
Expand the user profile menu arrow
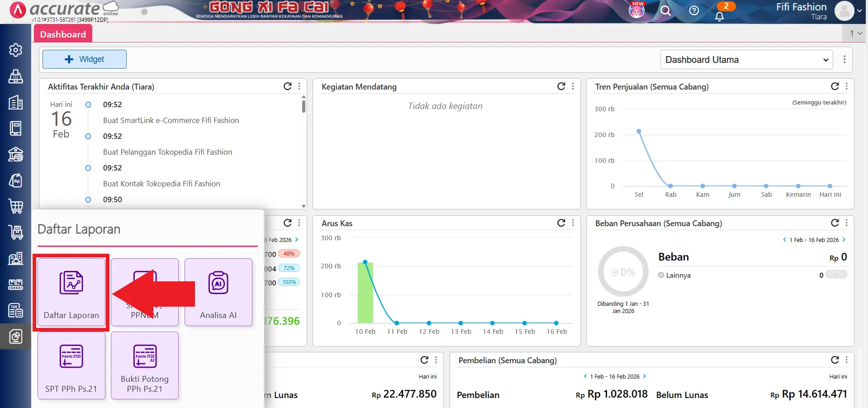pyautogui.click(x=859, y=11)
